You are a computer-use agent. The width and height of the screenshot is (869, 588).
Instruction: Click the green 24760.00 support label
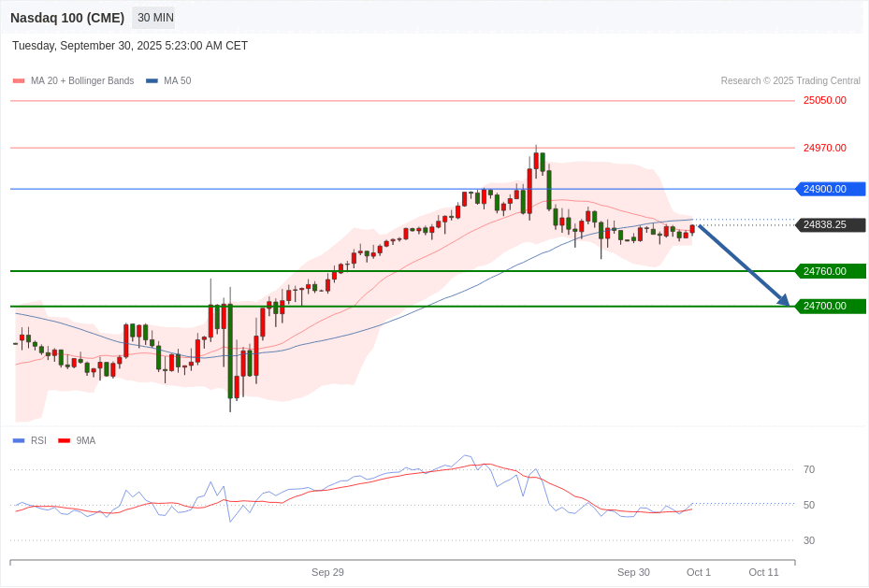tap(831, 271)
